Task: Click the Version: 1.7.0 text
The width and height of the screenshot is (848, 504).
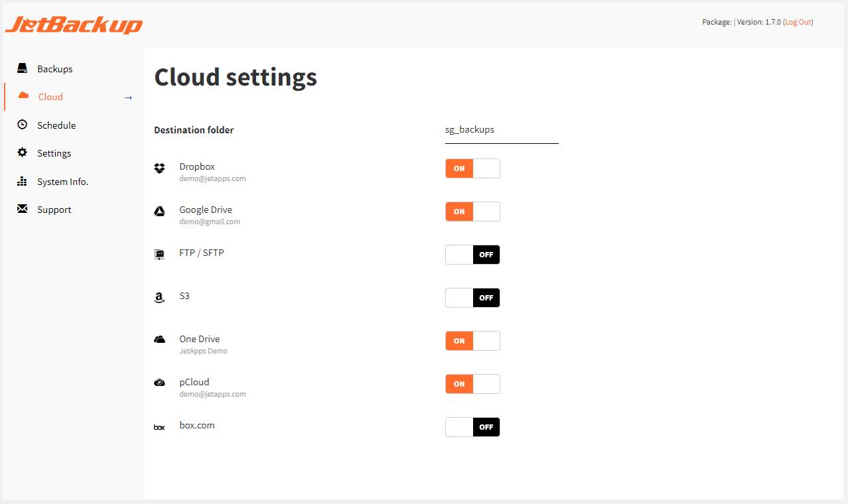Action: pyautogui.click(x=758, y=22)
